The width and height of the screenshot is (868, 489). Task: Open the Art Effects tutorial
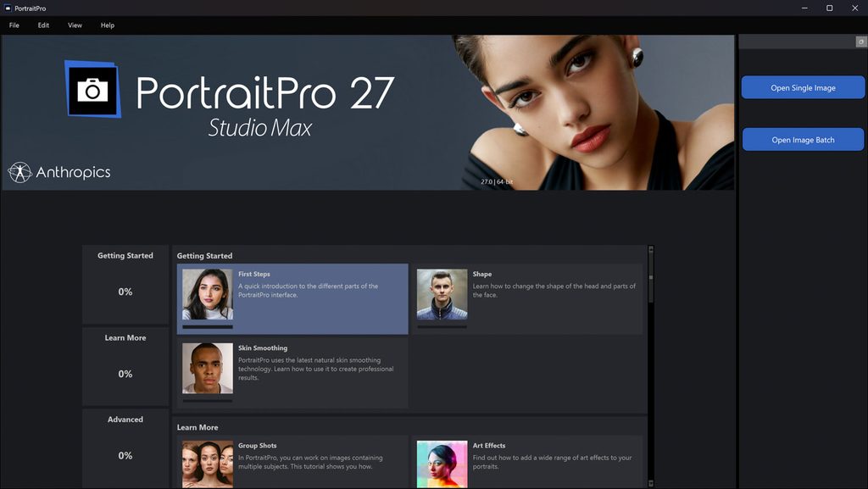(526, 462)
